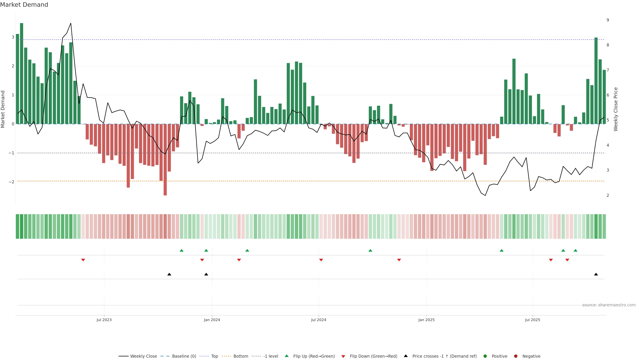Screen dimensions: 644x362
Task: Click the dark red Negative circle legend marker
Action: pos(516,356)
